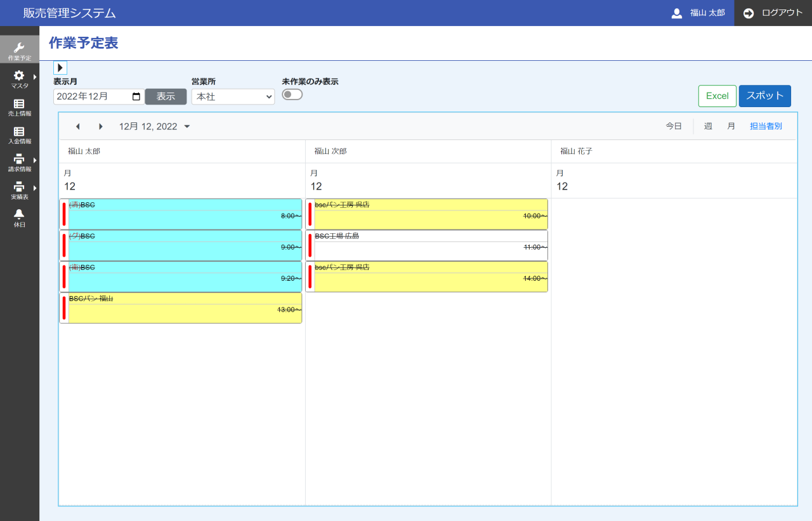The height and width of the screenshot is (521, 812).
Task: Click user name 福山 太郎 in top bar
Action: pos(707,13)
